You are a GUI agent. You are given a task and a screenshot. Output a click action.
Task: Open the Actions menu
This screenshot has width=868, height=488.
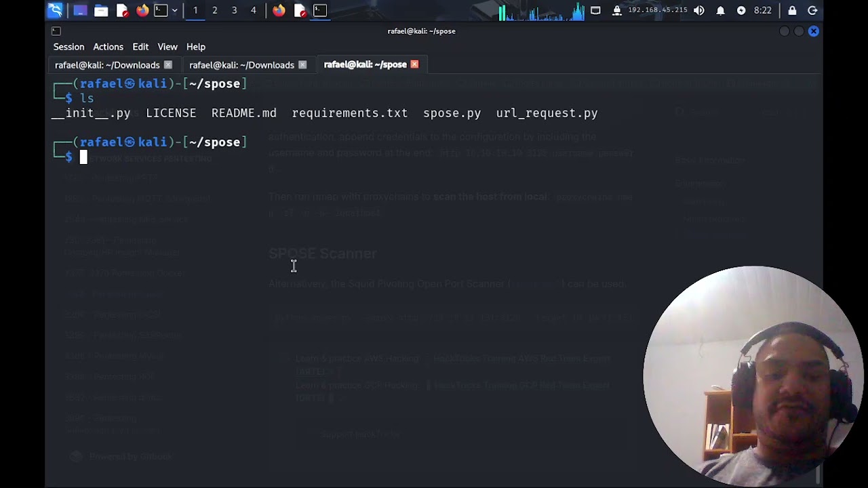pos(108,47)
